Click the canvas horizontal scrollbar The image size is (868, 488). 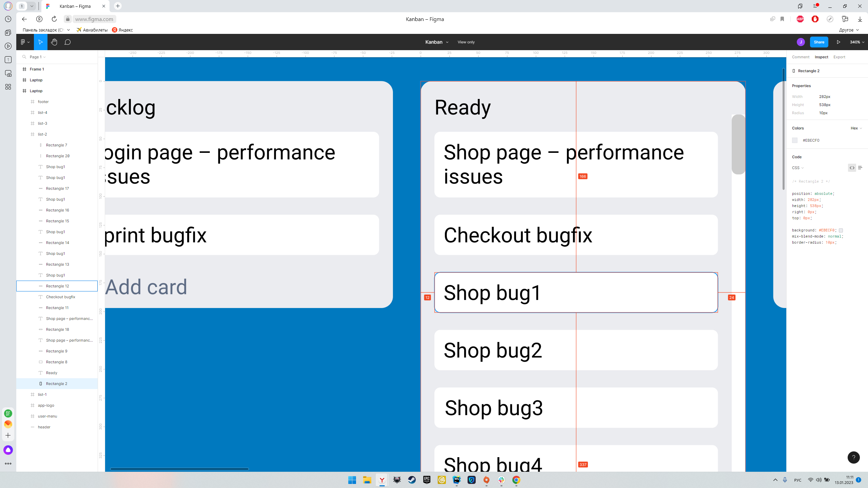point(179,469)
